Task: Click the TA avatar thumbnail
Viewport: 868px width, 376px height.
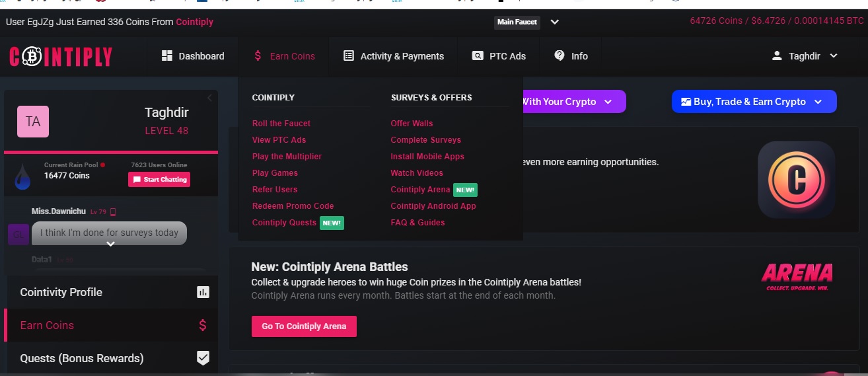Action: pyautogui.click(x=33, y=122)
